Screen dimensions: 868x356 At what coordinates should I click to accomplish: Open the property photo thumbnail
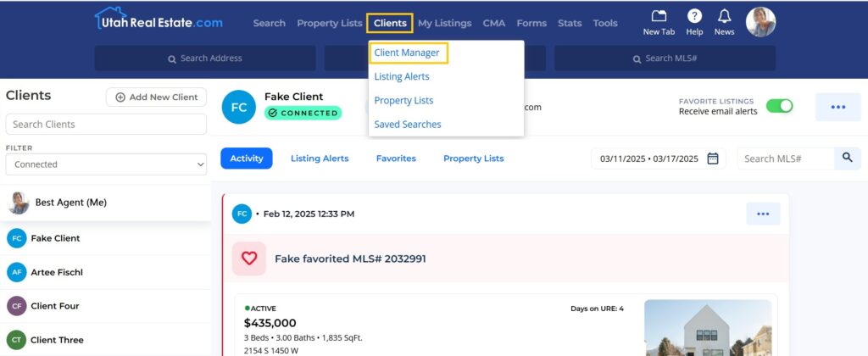(707, 327)
